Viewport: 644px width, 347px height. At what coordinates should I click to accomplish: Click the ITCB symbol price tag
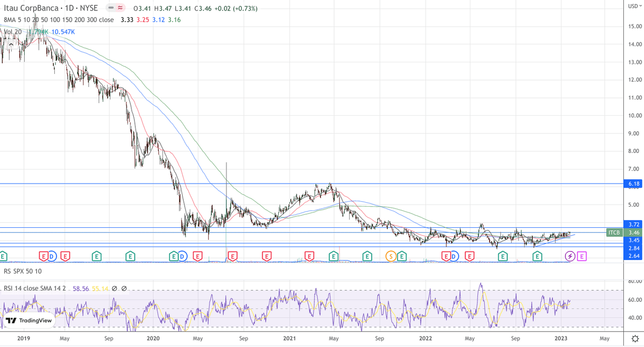(x=614, y=233)
